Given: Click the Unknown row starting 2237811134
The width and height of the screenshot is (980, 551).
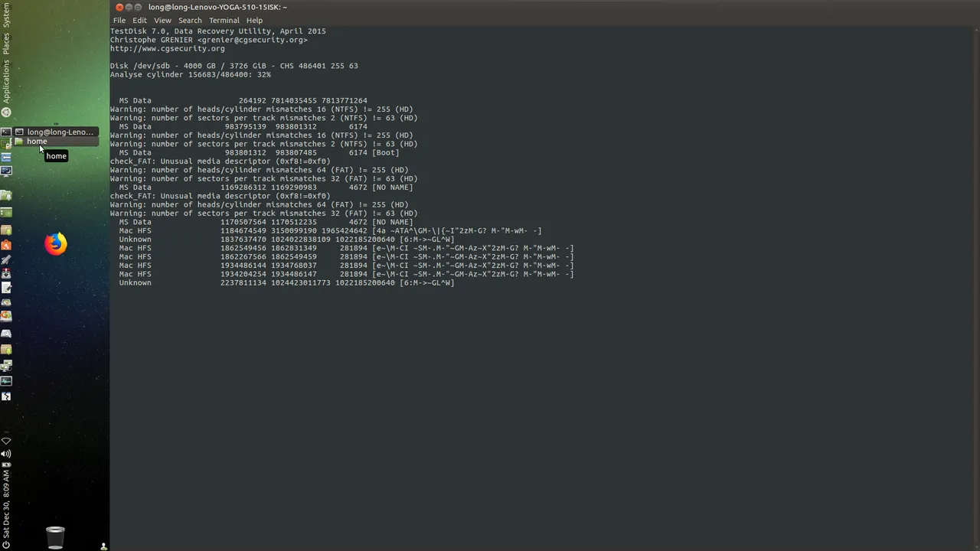Looking at the screenshot, I should pyautogui.click(x=286, y=282).
